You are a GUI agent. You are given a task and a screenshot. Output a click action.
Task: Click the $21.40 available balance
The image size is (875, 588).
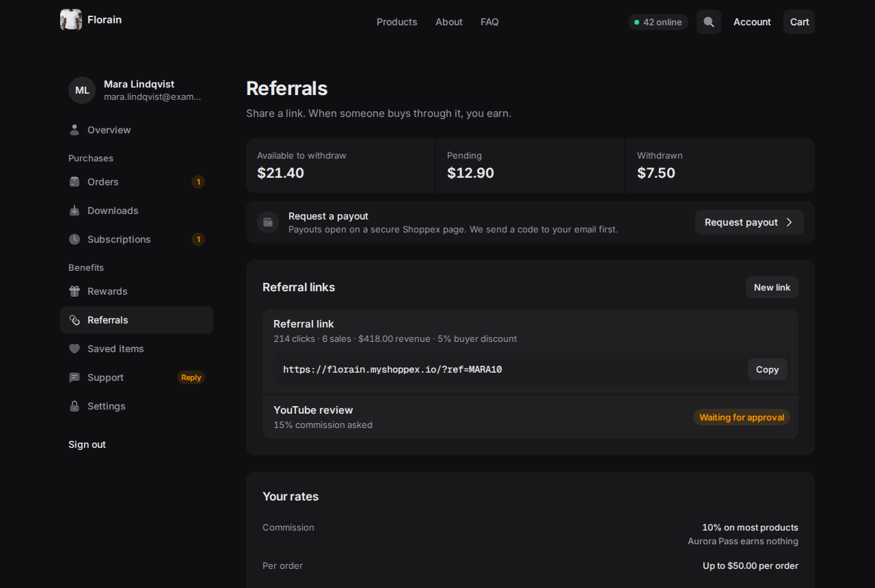(280, 173)
